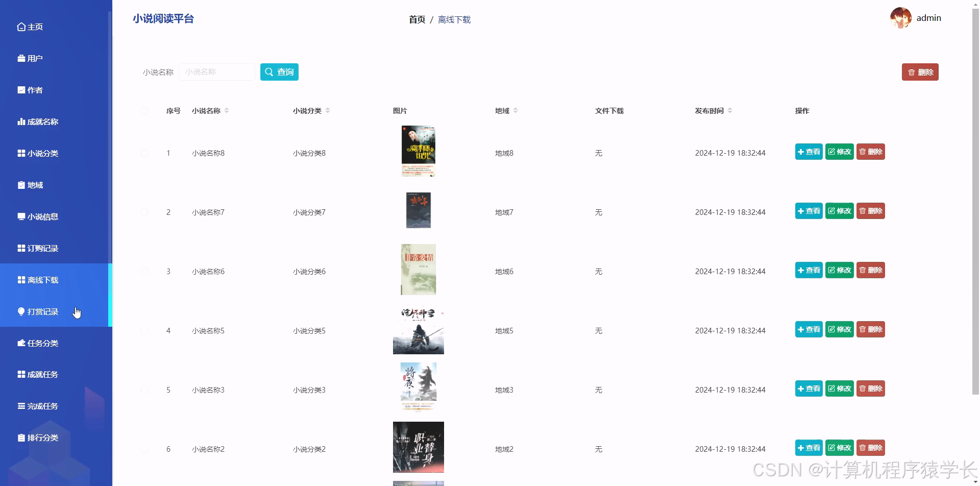View details for 小说名称2 row
980x486 pixels.
pos(808,448)
